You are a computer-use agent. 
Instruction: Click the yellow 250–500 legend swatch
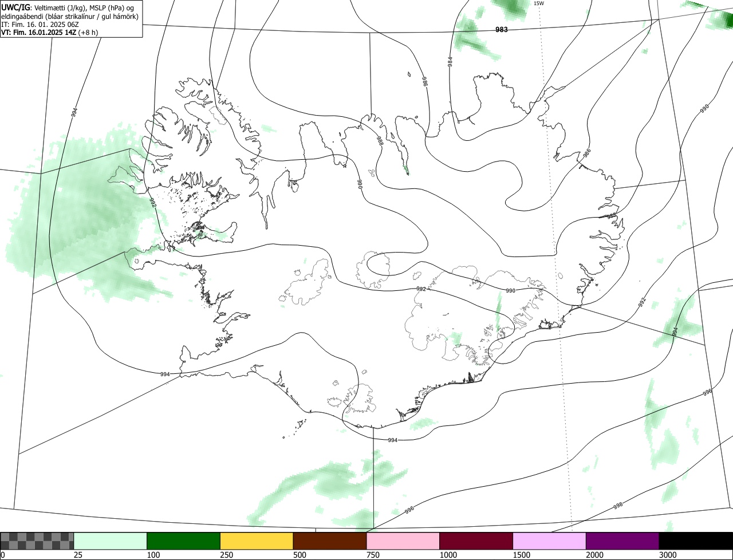(x=257, y=541)
